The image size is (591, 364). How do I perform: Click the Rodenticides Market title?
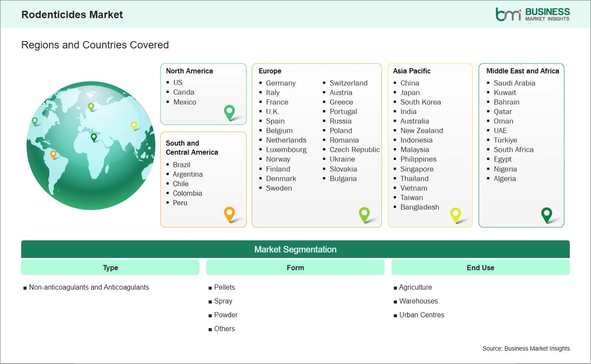[72, 15]
